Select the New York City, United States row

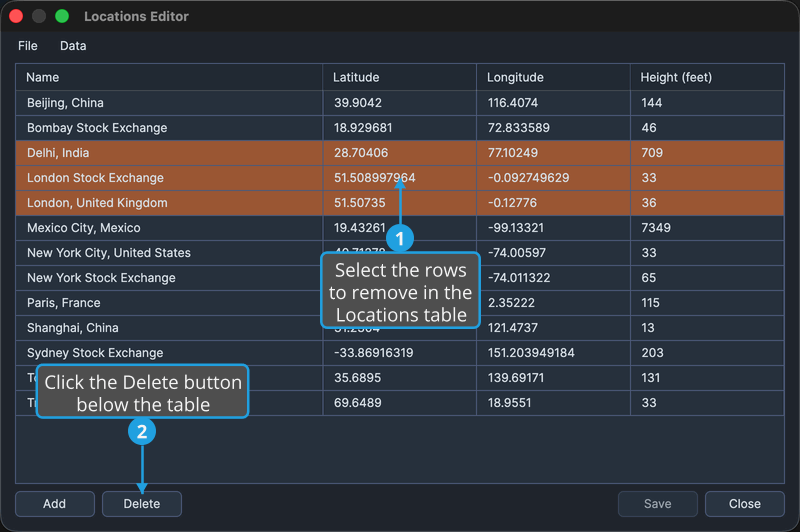pyautogui.click(x=399, y=252)
